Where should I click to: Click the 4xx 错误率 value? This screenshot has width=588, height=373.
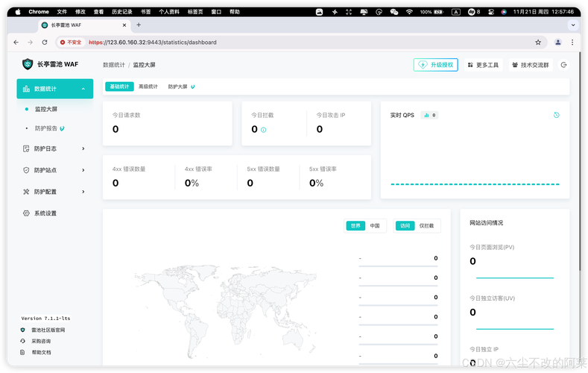pos(192,183)
